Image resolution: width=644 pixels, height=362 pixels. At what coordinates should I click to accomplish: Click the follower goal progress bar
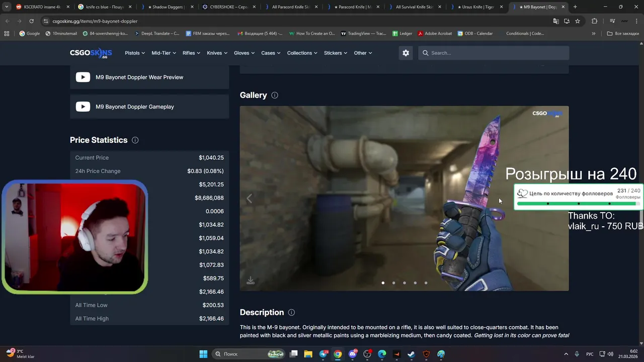tap(579, 204)
